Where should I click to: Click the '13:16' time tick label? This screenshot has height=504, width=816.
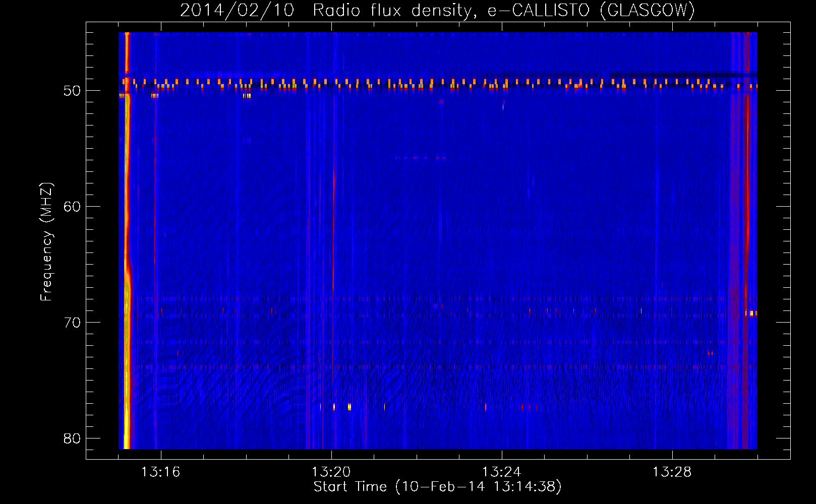coord(160,472)
